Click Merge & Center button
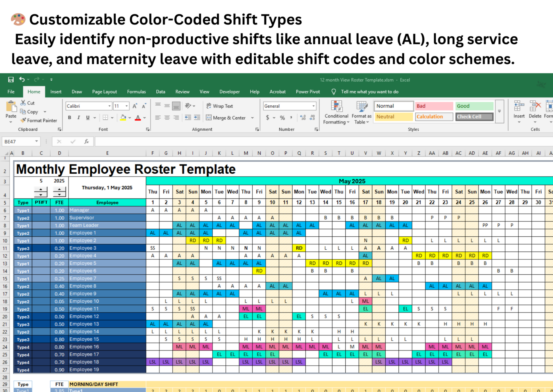 226,118
